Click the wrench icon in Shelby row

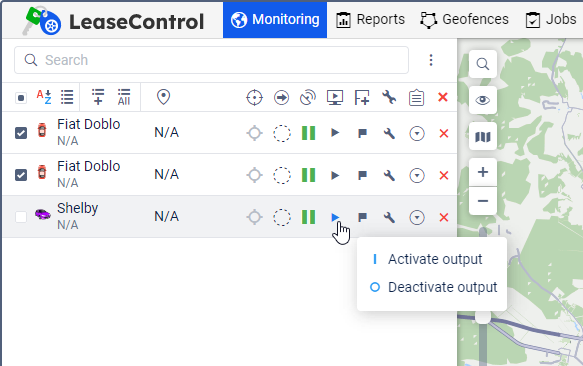(x=389, y=217)
